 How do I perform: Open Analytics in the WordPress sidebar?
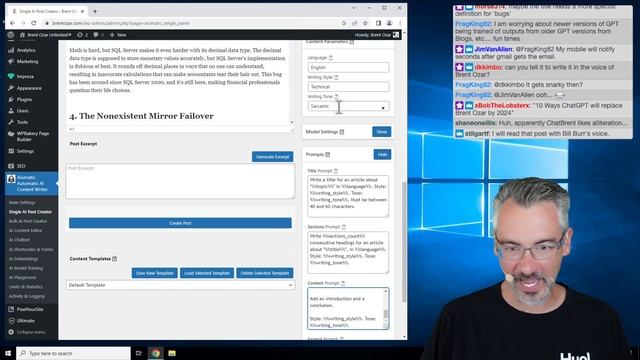(26, 50)
